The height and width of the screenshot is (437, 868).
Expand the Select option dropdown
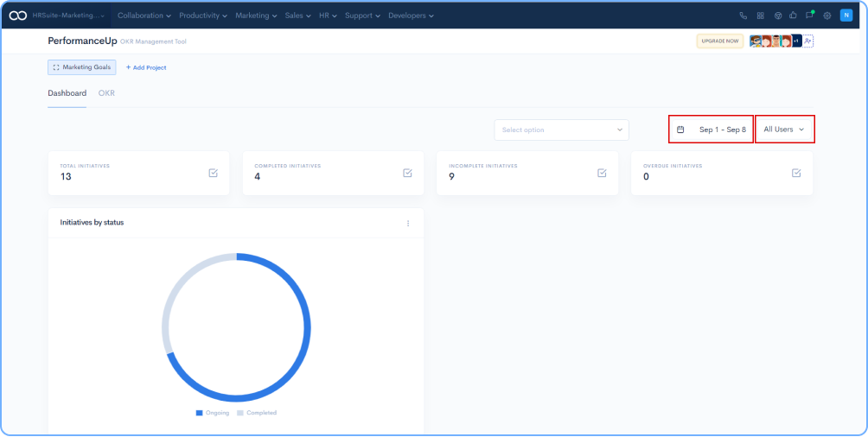[561, 130]
